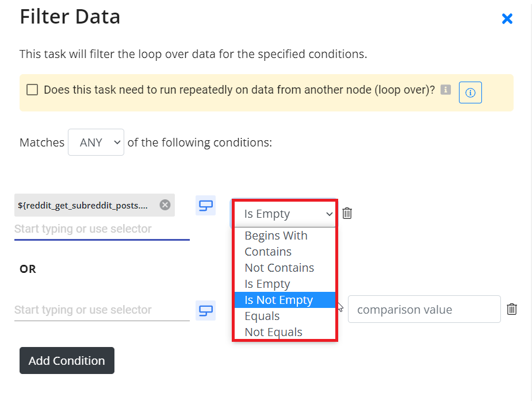Delete the second condition with trash icon
The width and height of the screenshot is (532, 401).
point(512,309)
